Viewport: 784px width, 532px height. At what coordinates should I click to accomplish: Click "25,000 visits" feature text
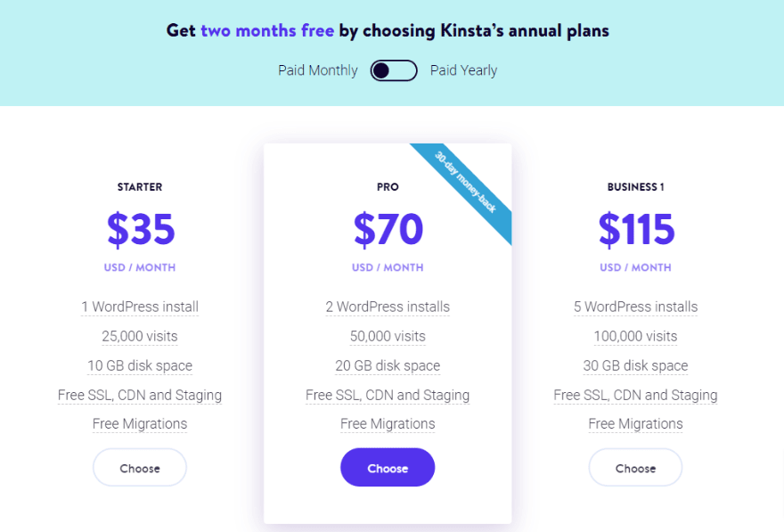tap(140, 336)
